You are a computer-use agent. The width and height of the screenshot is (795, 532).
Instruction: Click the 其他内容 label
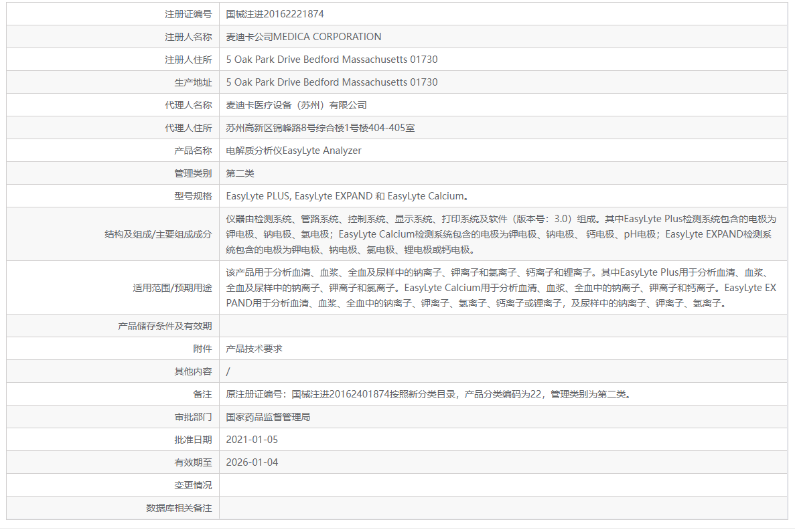coord(193,372)
